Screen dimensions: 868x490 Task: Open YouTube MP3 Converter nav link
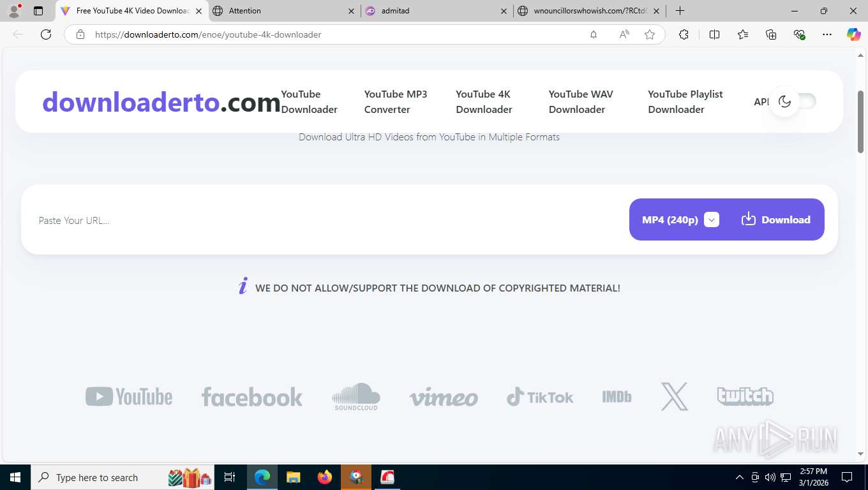click(396, 102)
